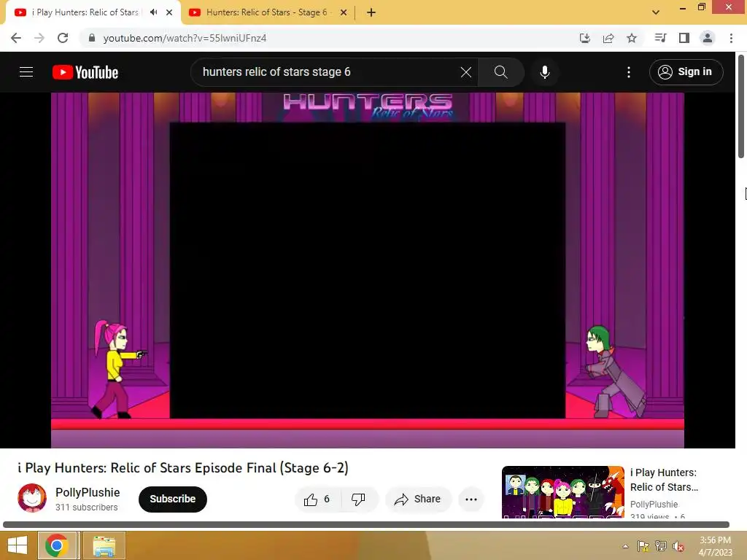Open a new tab with plus
Viewport: 747px width, 560px height.
point(371,12)
